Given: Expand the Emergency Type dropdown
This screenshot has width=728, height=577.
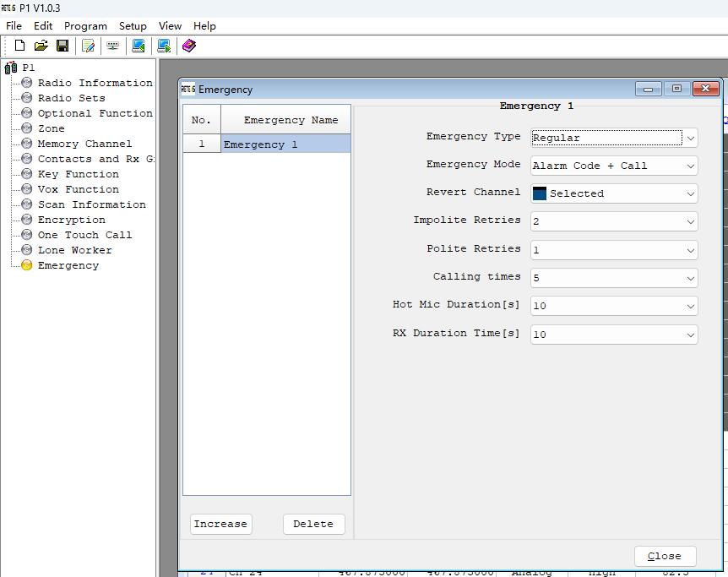Looking at the screenshot, I should click(614, 138).
